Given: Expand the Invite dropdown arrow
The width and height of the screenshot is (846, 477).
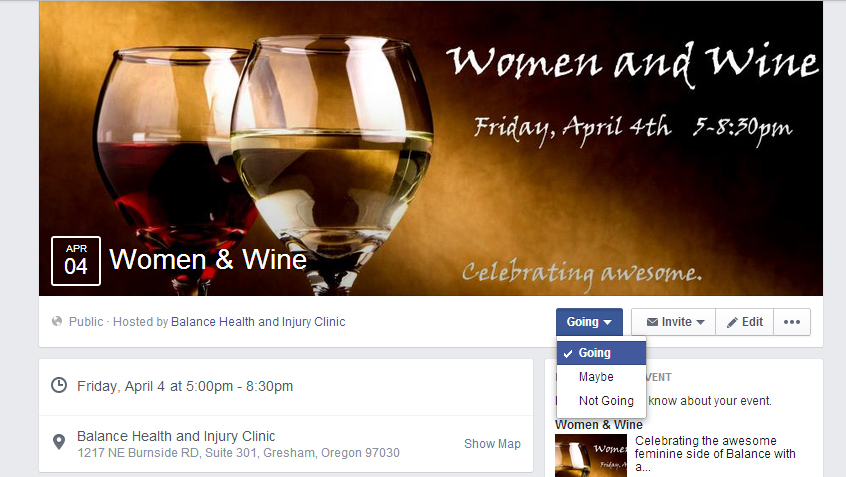Looking at the screenshot, I should click(x=700, y=322).
